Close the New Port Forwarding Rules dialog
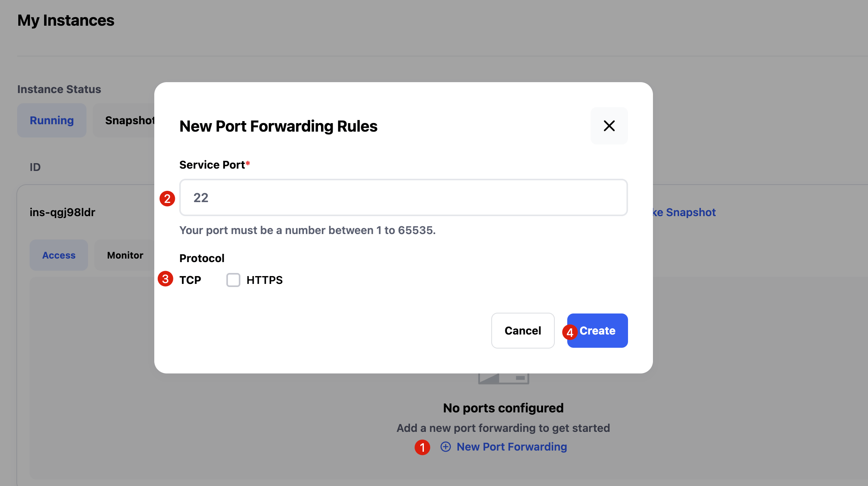 pos(609,126)
